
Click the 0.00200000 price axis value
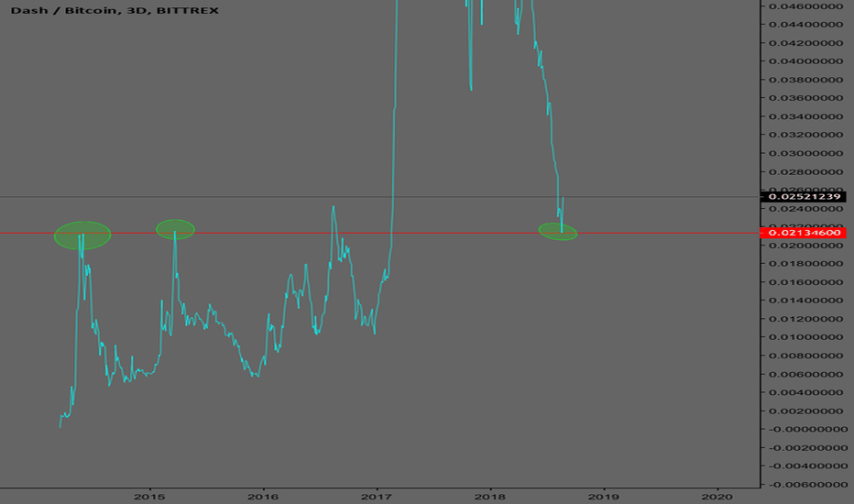click(x=805, y=411)
